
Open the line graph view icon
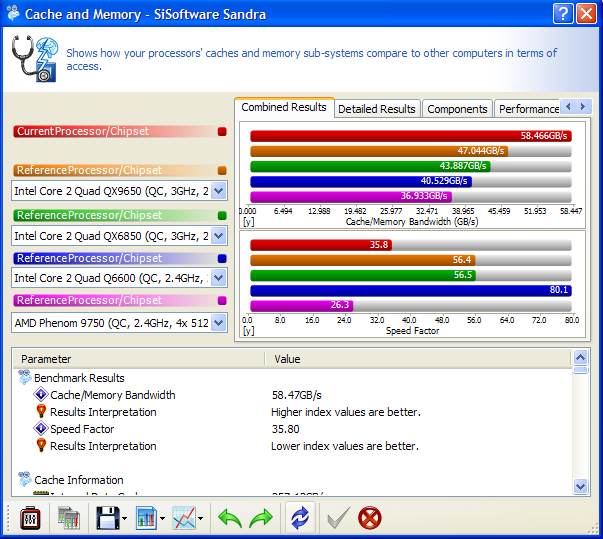184,519
